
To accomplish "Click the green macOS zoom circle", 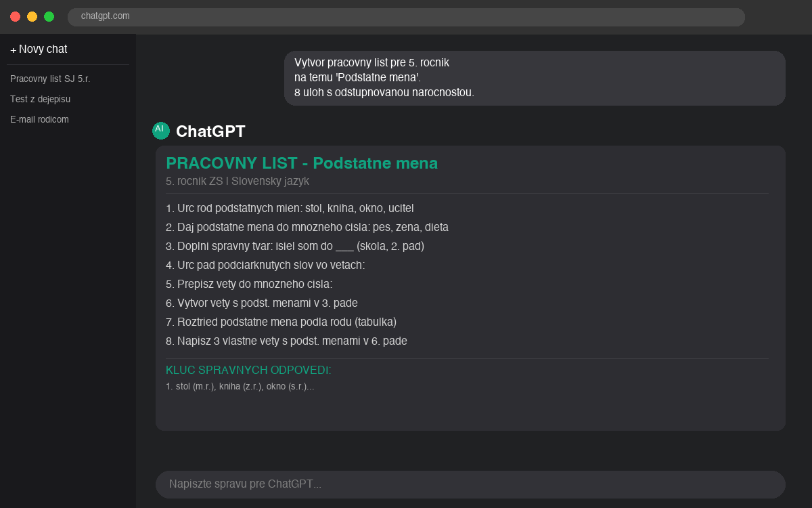I will click(x=47, y=16).
